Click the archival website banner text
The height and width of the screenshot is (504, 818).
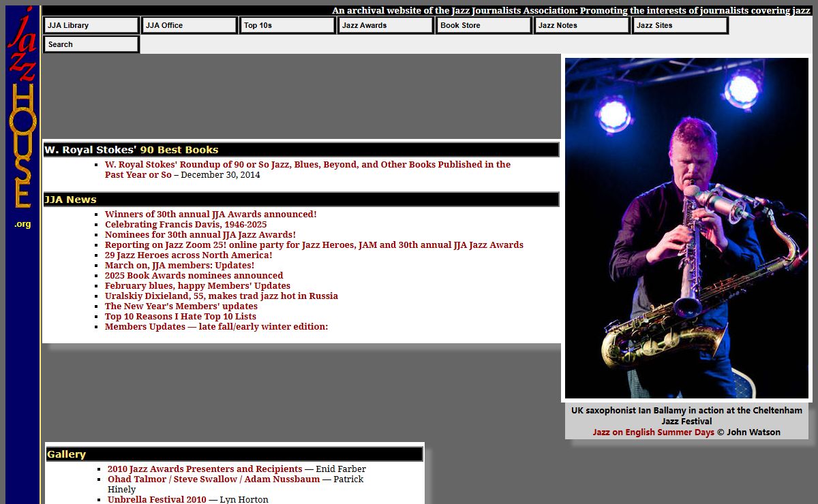point(571,10)
